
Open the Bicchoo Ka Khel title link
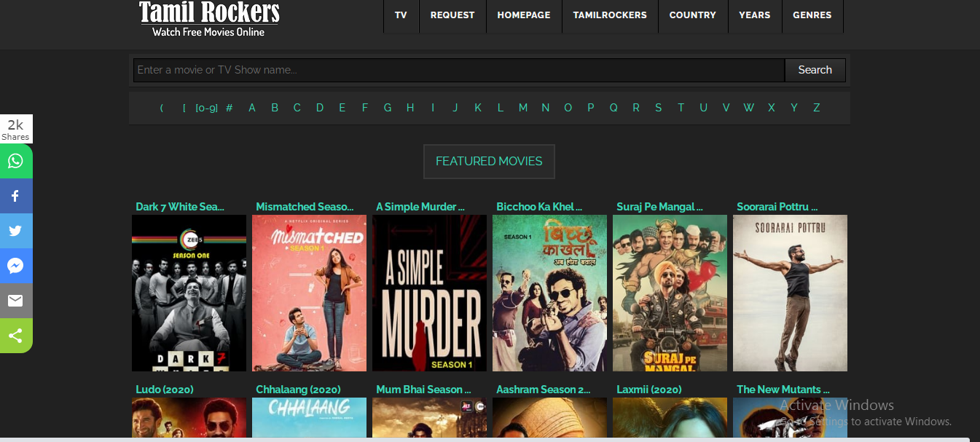(539, 207)
